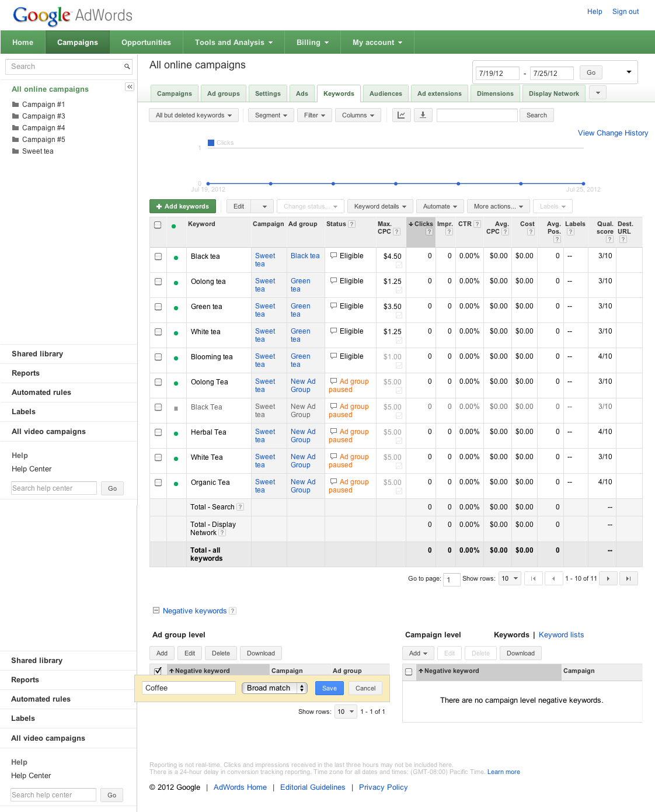This screenshot has height=812, width=655.
Task: Check the Blooming tea keyword checkbox
Action: 158,357
